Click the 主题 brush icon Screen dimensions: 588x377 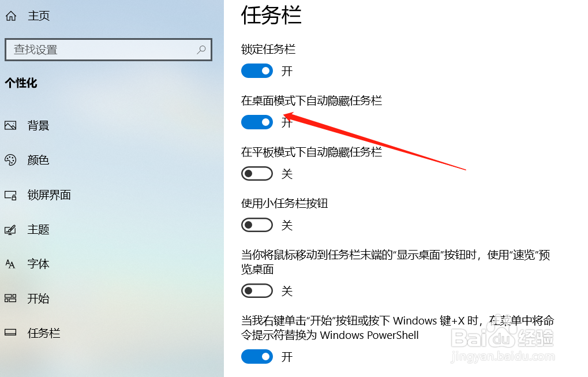(x=10, y=230)
